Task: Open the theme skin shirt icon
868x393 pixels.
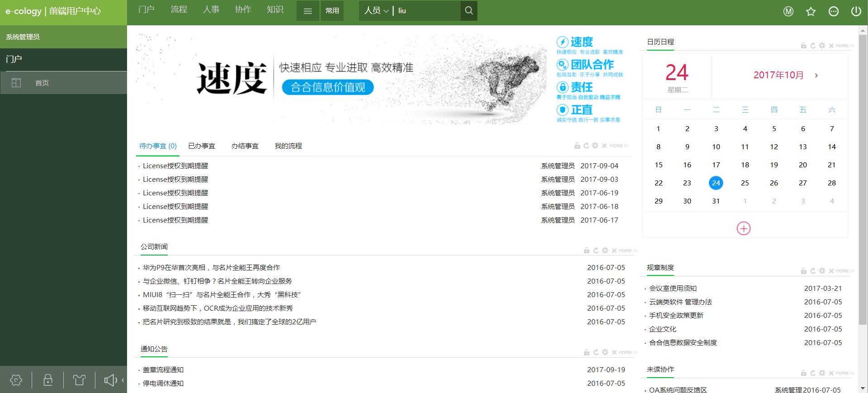Action: 80,380
